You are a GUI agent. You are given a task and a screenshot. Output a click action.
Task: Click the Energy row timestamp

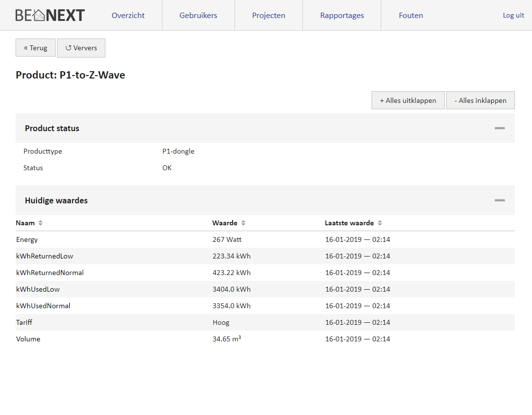[x=357, y=239]
